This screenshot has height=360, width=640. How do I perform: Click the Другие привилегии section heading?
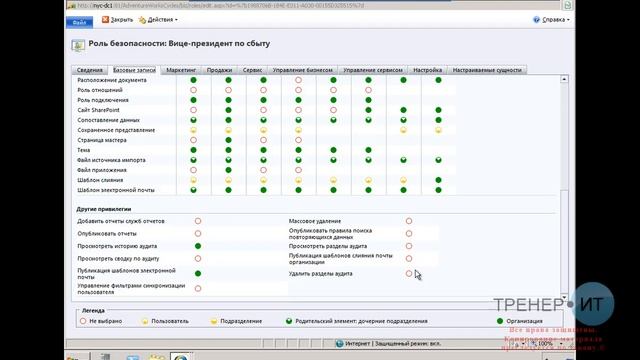click(x=104, y=209)
